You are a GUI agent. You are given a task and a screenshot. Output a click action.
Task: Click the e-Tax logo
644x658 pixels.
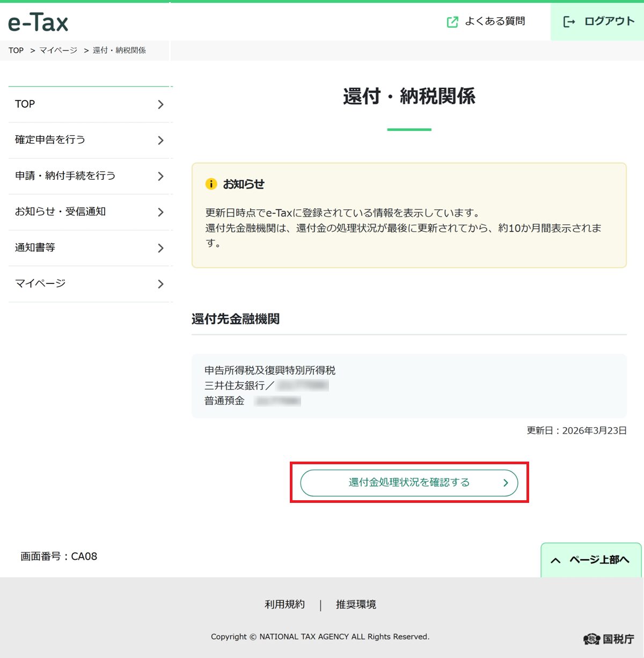[x=38, y=23]
